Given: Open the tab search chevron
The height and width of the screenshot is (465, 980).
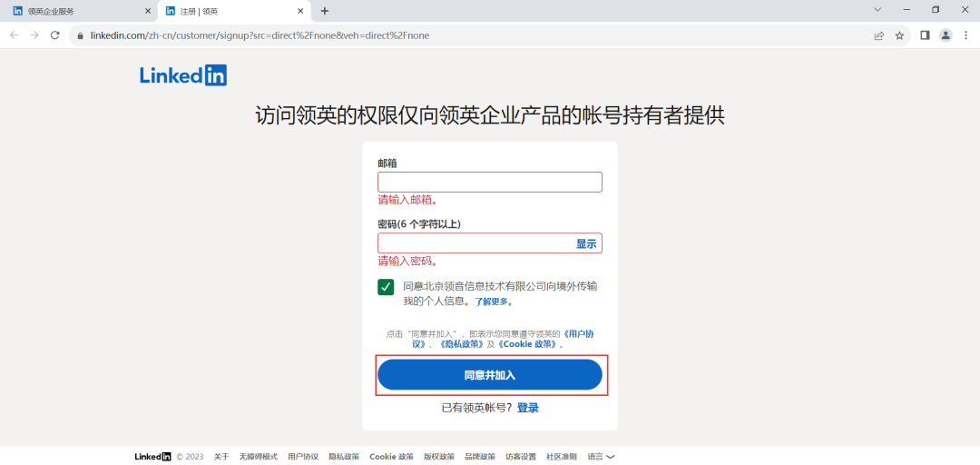Looking at the screenshot, I should [x=877, y=9].
